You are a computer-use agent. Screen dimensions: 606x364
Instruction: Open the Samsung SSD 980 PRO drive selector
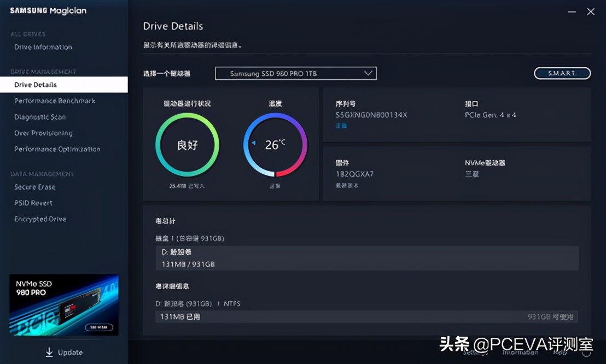[x=295, y=73]
